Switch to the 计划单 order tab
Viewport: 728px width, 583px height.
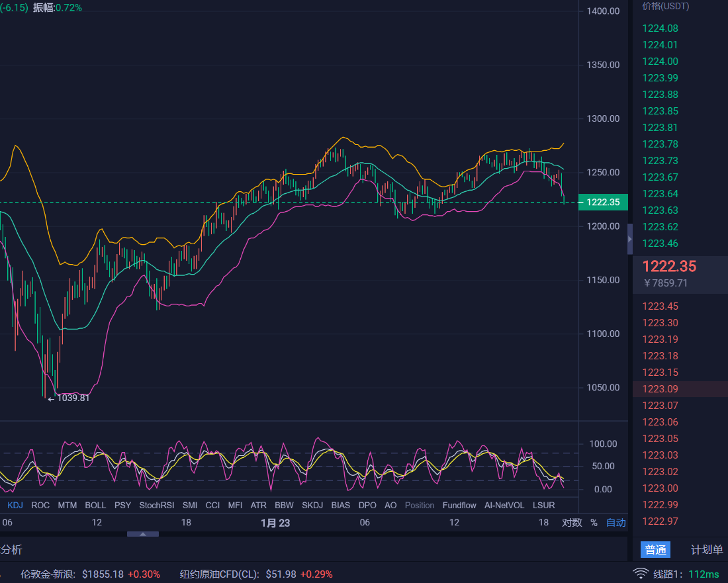tap(706, 550)
